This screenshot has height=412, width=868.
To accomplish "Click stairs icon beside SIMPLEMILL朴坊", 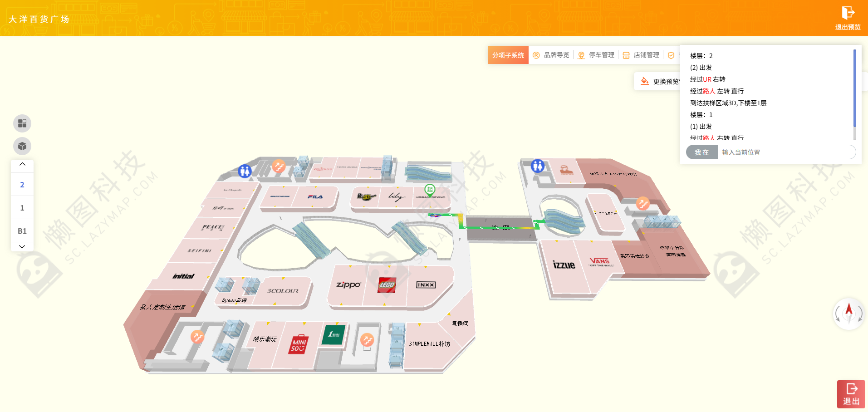I will click(367, 339).
